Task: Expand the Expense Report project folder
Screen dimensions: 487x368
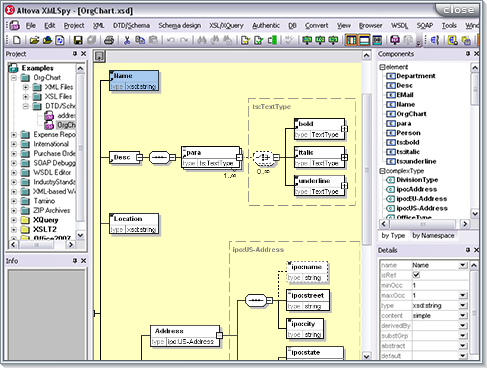Action: [x=14, y=135]
